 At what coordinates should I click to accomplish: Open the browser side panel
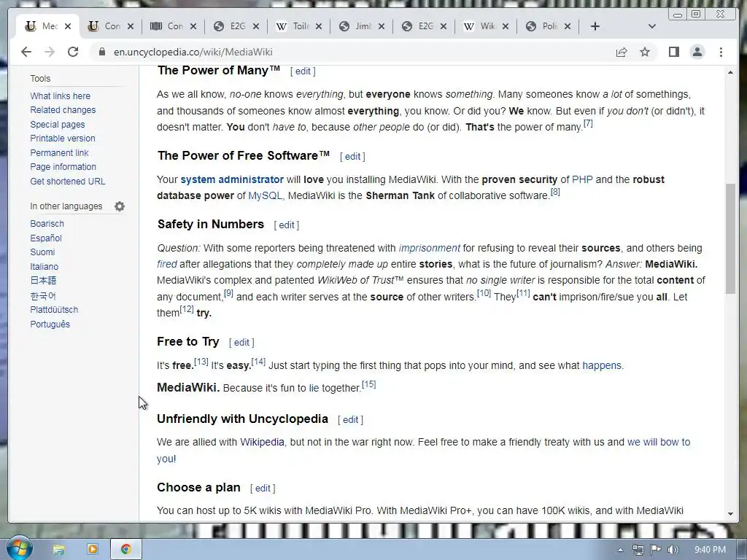point(673,52)
